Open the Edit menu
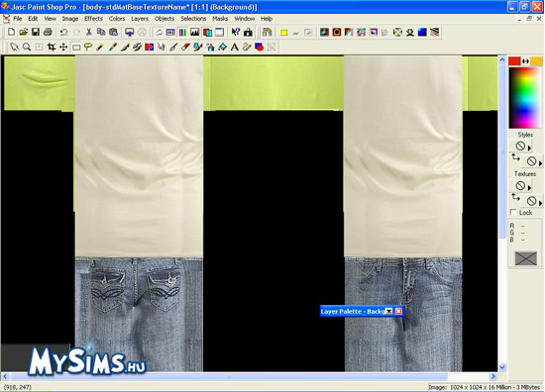The image size is (545, 392). coord(33,19)
